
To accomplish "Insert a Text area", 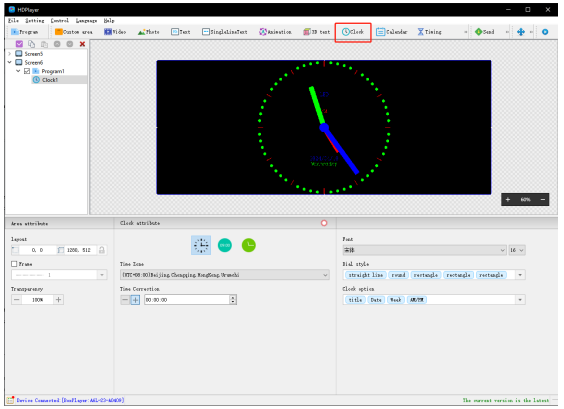I will (x=181, y=32).
